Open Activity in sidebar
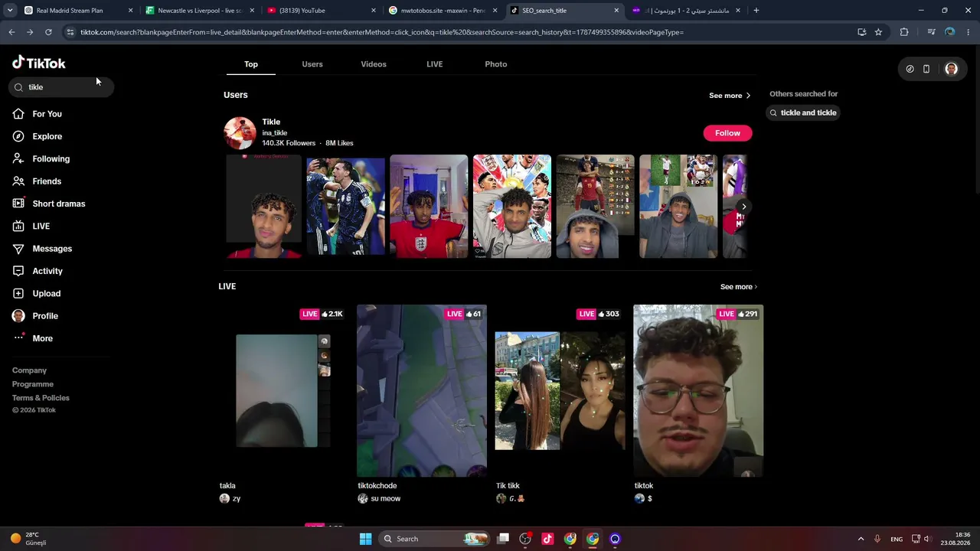Image resolution: width=980 pixels, height=551 pixels. (47, 271)
